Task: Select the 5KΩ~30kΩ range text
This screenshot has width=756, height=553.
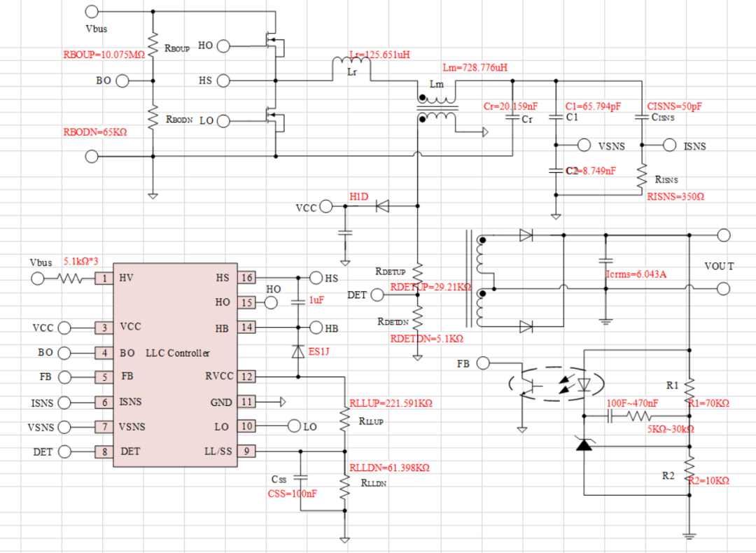Action: click(671, 429)
